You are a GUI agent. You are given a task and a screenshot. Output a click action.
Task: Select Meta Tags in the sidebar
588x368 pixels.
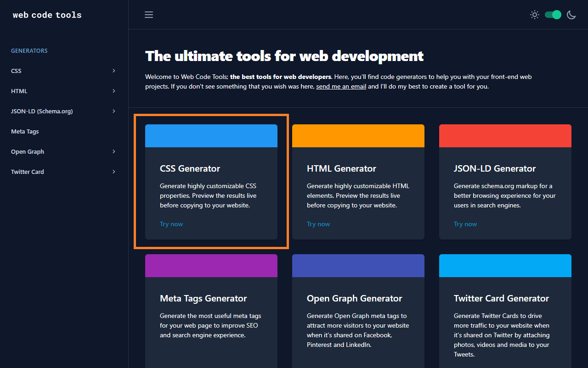[25, 131]
